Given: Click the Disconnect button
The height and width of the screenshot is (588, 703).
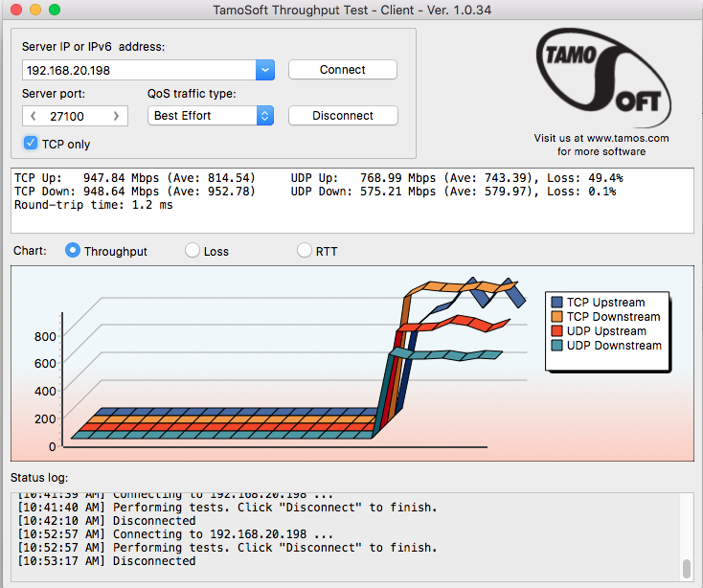Looking at the screenshot, I should (343, 116).
